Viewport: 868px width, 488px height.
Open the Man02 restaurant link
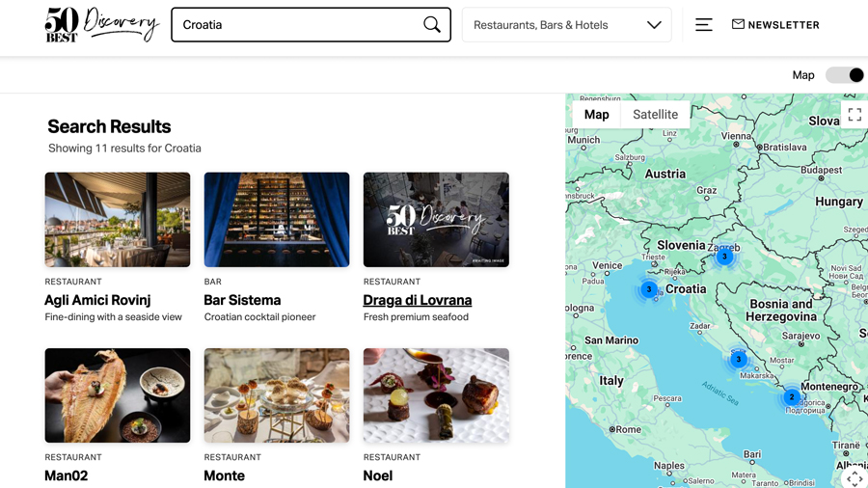pos(66,475)
